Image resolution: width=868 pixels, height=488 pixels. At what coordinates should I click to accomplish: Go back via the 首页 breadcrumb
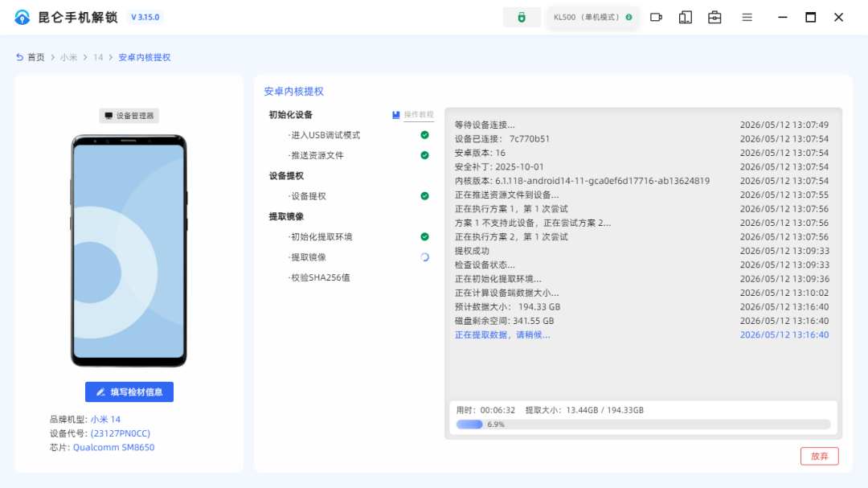point(36,57)
